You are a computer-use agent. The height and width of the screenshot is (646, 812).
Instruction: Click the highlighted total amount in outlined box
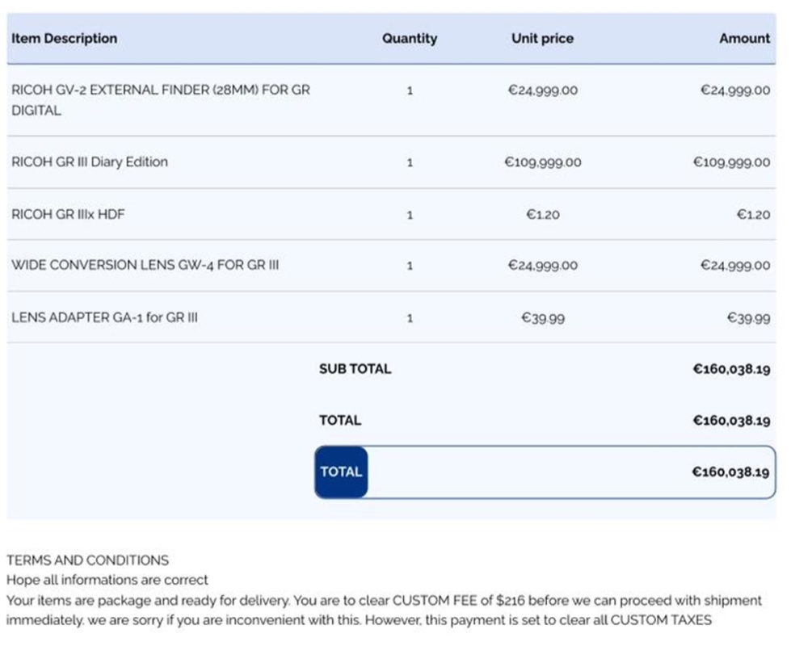point(730,472)
